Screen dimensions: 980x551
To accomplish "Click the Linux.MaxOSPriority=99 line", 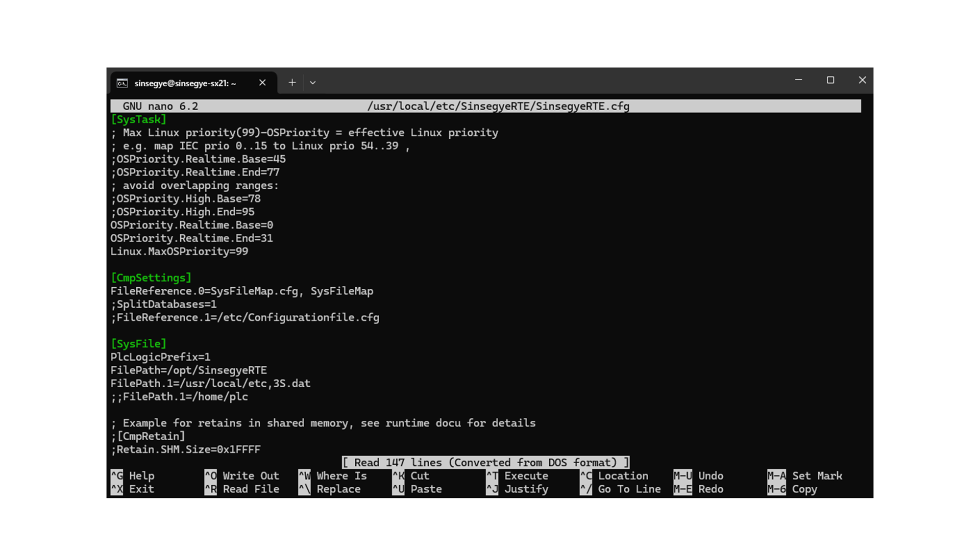I will point(179,252).
